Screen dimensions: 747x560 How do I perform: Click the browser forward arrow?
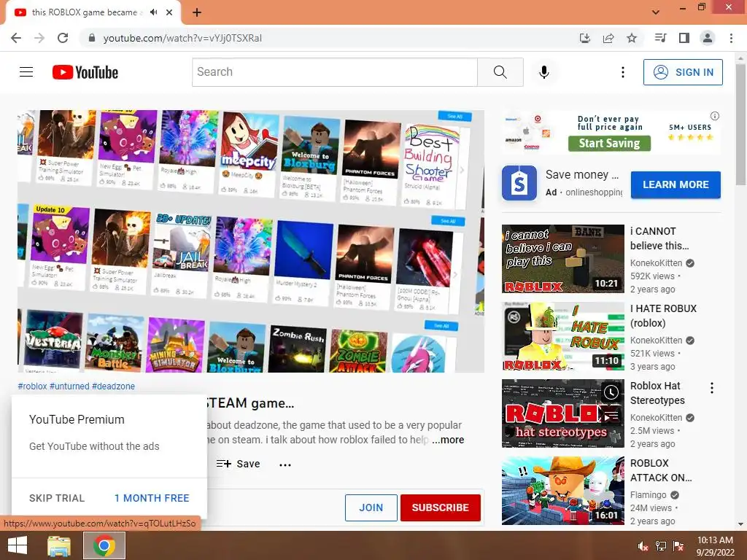click(x=39, y=38)
